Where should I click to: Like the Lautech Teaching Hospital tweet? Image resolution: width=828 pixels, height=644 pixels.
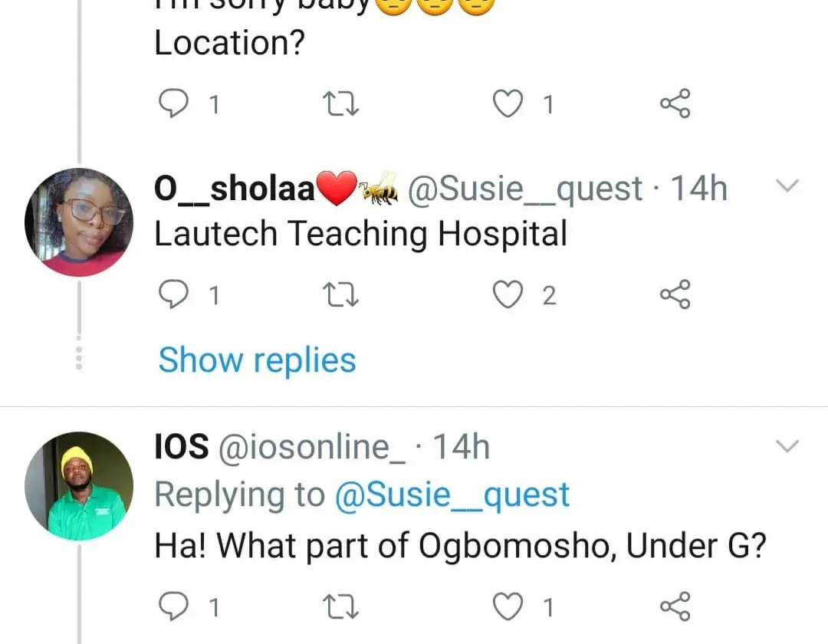pos(507,295)
